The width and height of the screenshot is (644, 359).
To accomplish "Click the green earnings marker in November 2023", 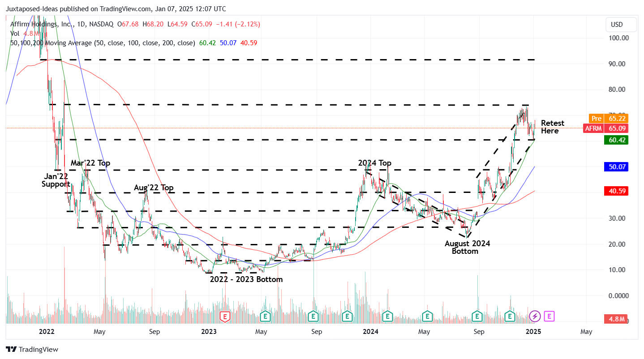I will [x=347, y=316].
